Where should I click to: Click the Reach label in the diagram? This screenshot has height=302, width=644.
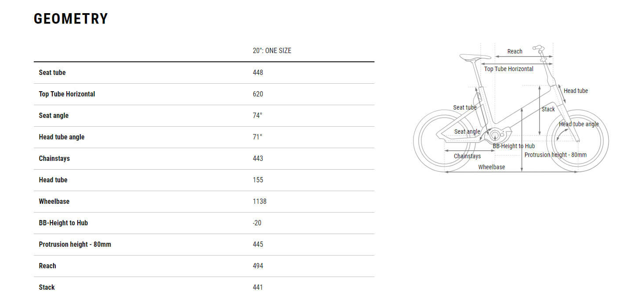(514, 51)
